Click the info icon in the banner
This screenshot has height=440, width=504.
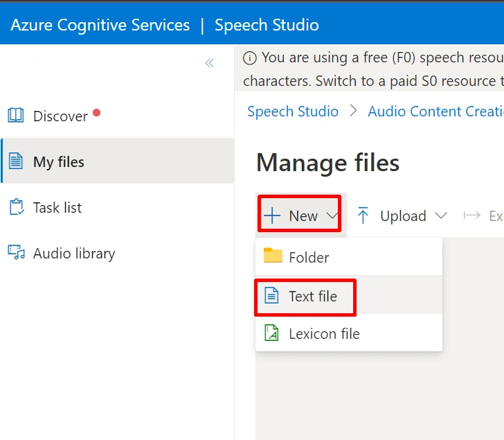click(x=250, y=58)
